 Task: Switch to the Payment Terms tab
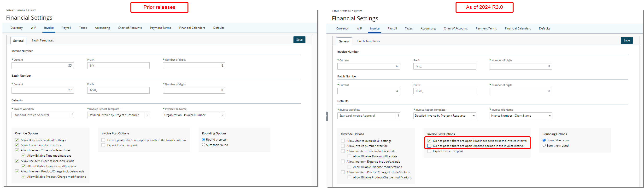160,28
